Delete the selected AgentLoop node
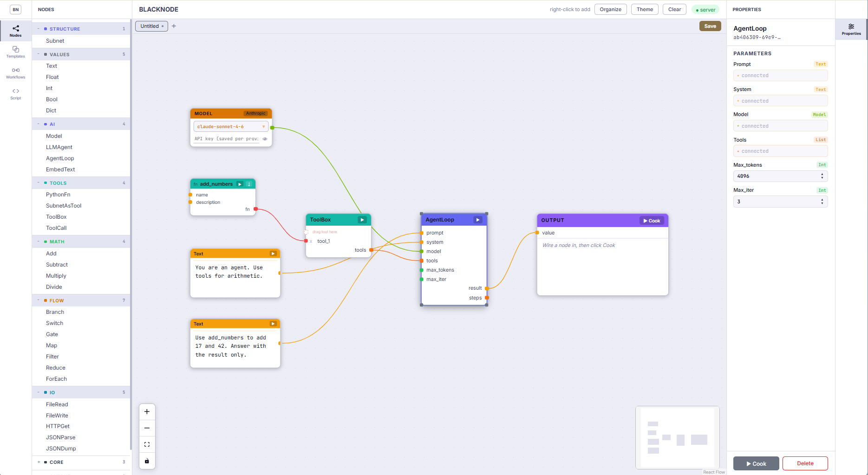Screen dimensions: 868x475 805,463
